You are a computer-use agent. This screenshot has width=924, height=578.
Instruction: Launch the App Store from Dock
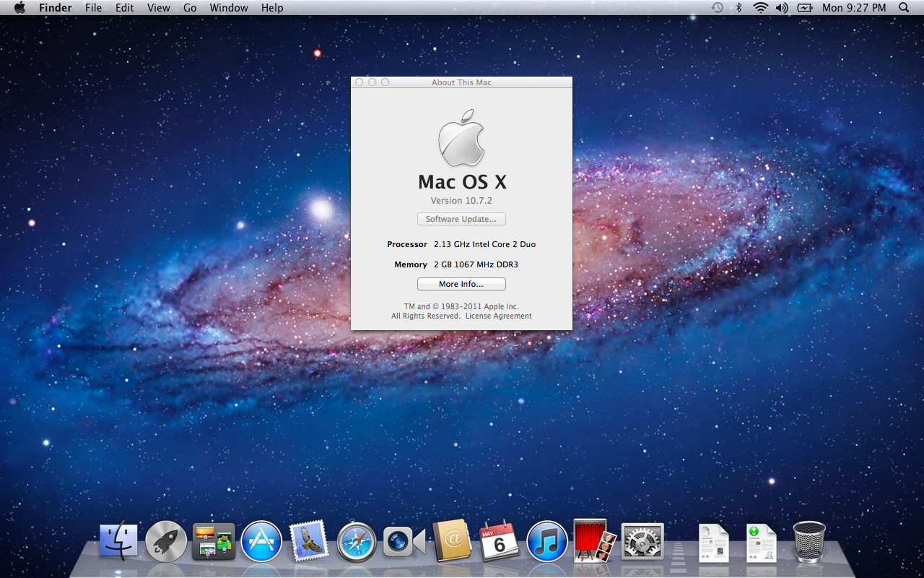coord(261,541)
